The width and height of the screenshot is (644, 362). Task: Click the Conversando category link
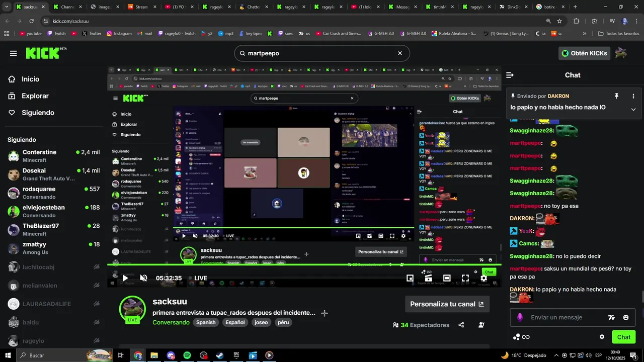click(x=171, y=322)
